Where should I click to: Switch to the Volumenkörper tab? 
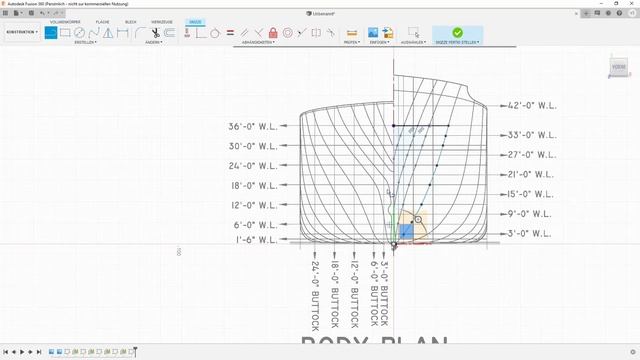(x=65, y=22)
